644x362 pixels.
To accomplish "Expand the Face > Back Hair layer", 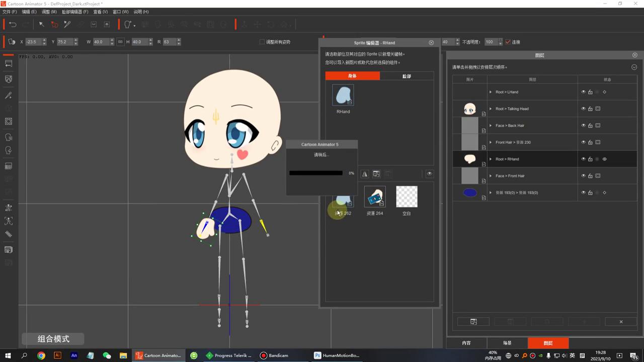I will (491, 126).
